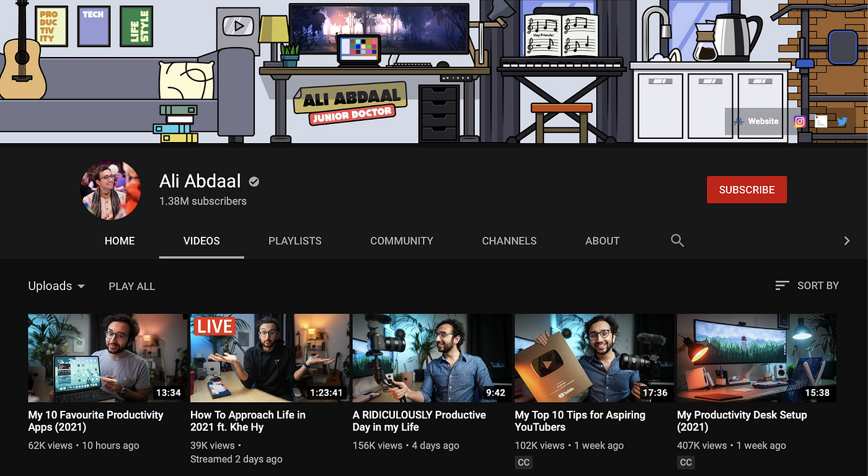Play the 15:38 desk setup thumbnail
Viewport: 868px width, 476px height.
[x=757, y=358]
